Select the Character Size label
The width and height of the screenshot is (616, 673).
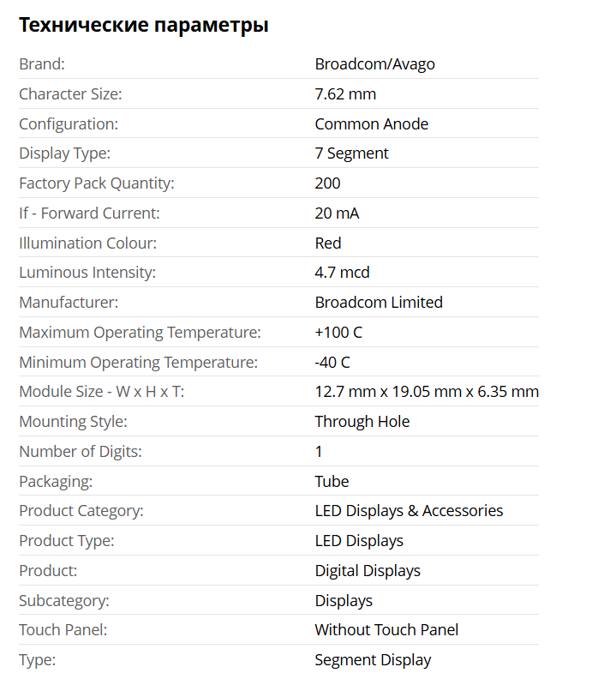pos(70,94)
